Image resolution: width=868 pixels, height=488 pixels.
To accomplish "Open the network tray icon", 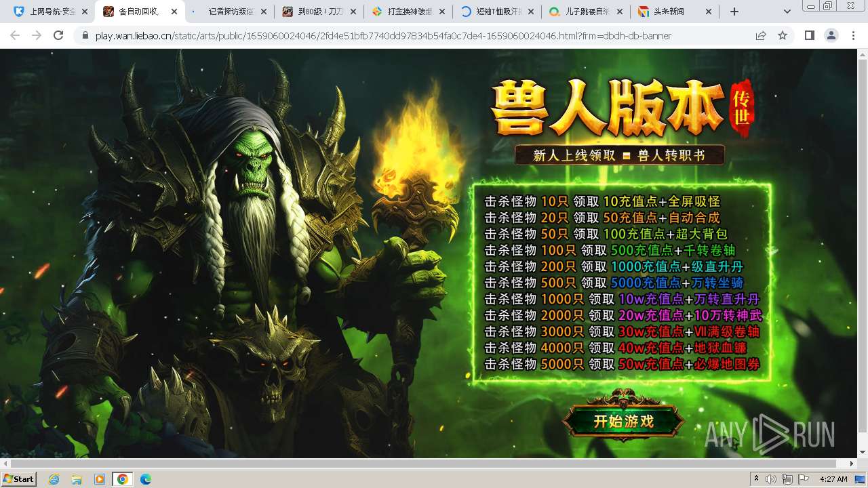I will [x=787, y=479].
